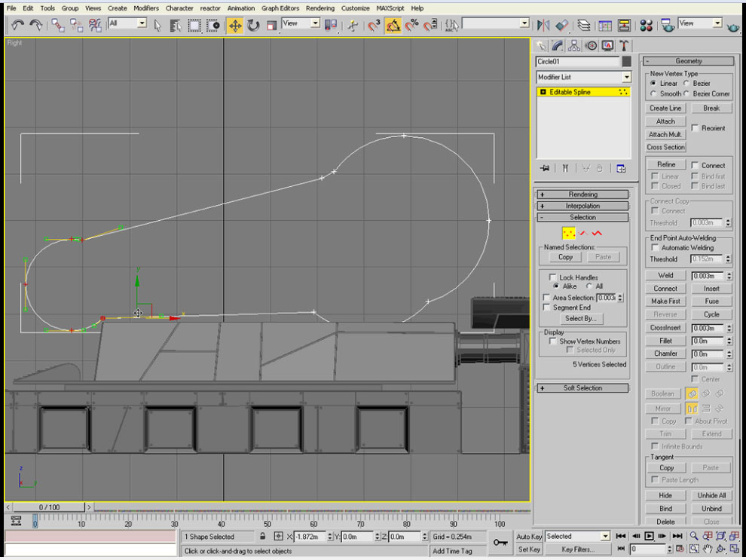Switch to the Hierarchy panel icon
The height and width of the screenshot is (560, 746).
point(573,46)
